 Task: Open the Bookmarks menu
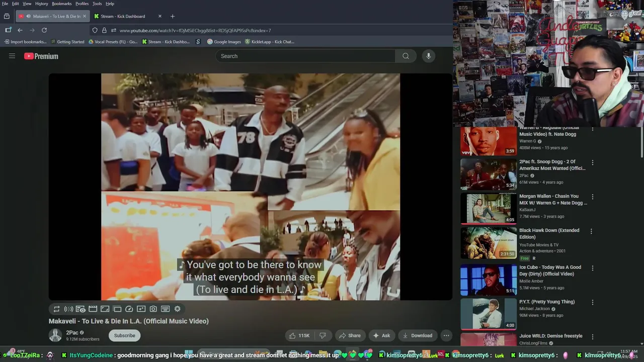click(x=62, y=4)
